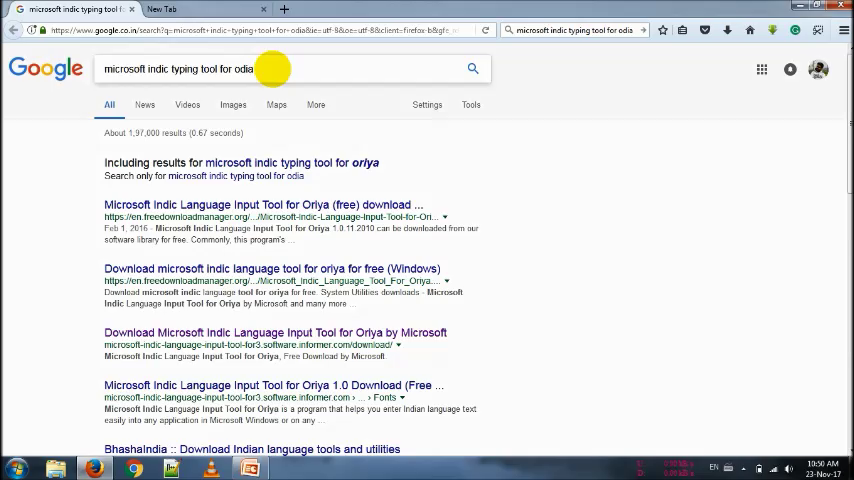Open the Firefox hamburger menu
Viewport: 854px width, 480px height.
844,30
